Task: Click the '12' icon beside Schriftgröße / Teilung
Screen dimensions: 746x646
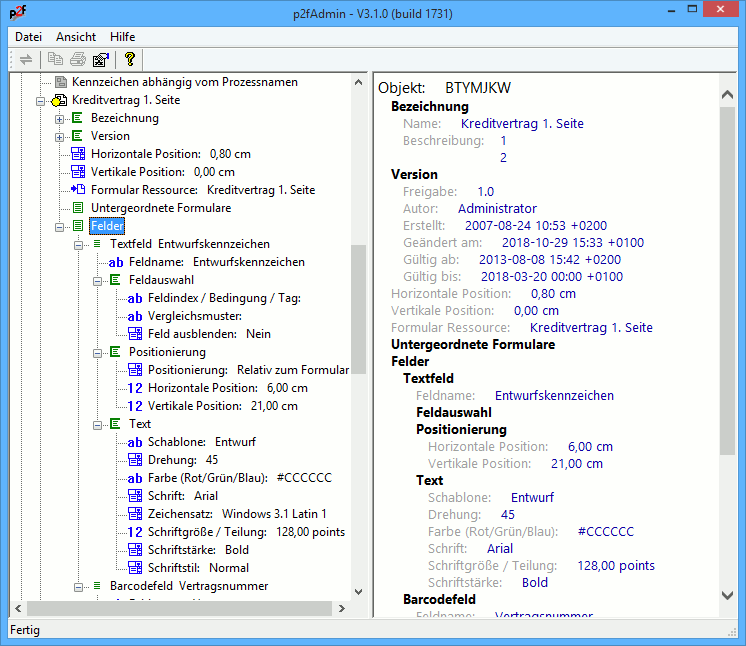Action: 136,532
